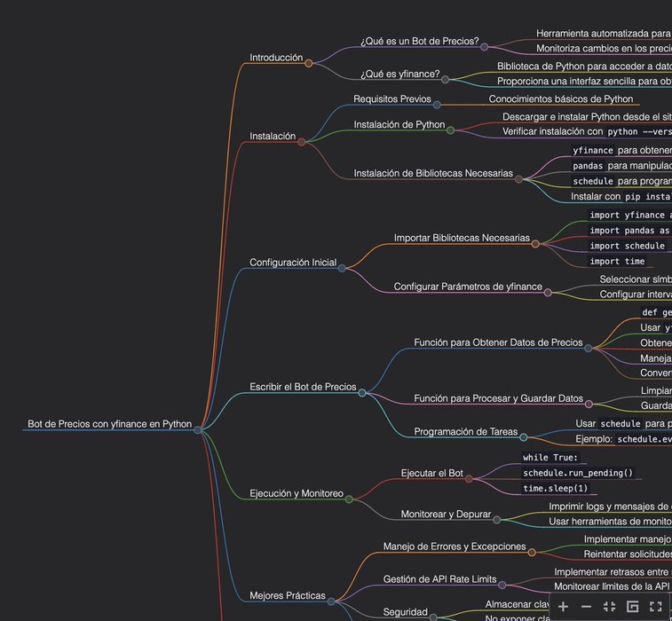Toggle the Monitorear y Depurar node circle

pyautogui.click(x=497, y=520)
